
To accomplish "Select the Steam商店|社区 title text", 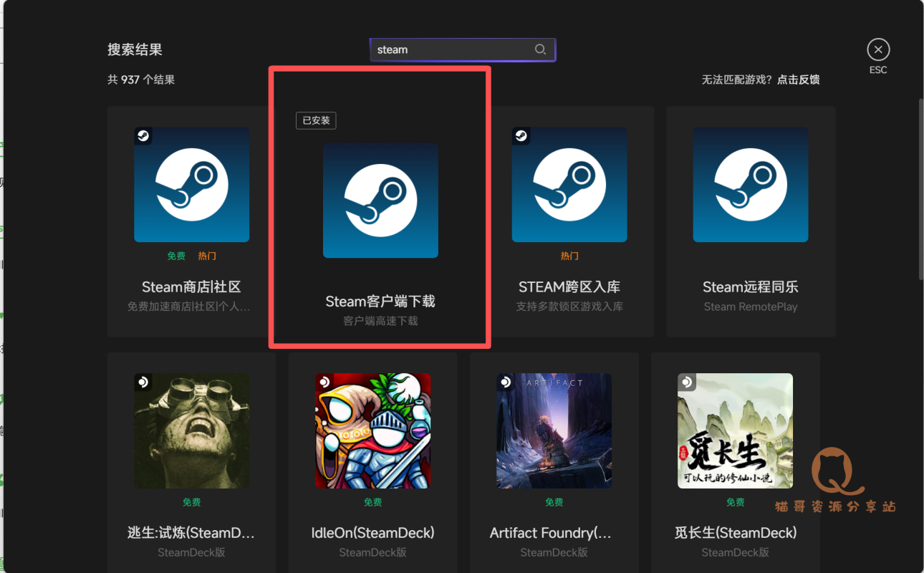I will (x=191, y=286).
